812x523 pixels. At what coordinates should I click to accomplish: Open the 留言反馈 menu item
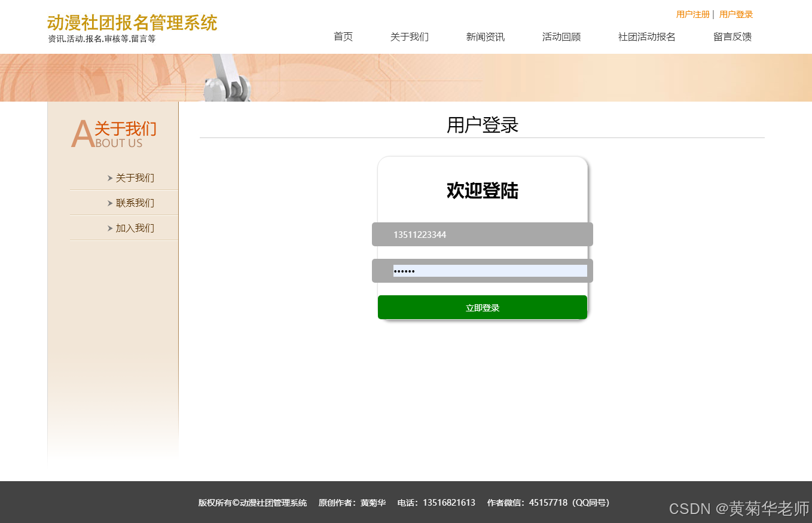click(732, 36)
